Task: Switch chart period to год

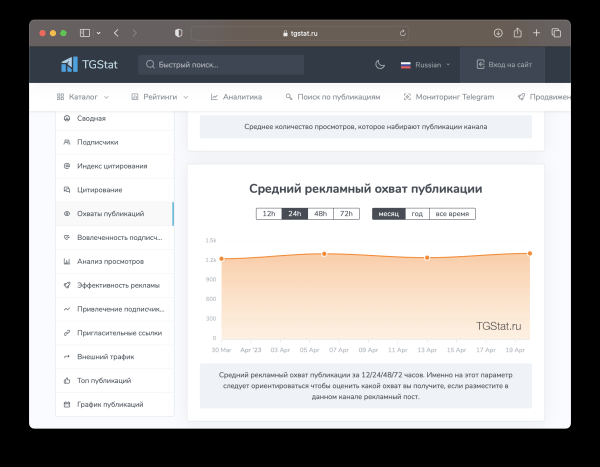Action: click(x=417, y=214)
